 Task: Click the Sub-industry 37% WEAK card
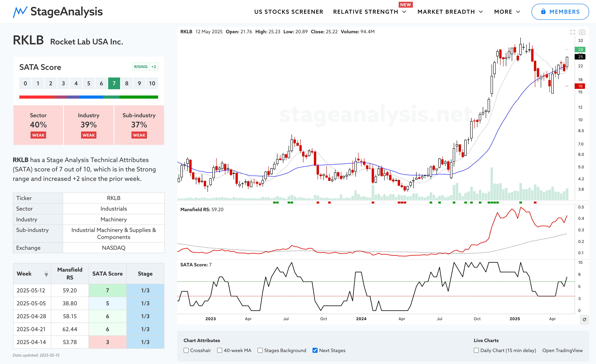pos(139,125)
